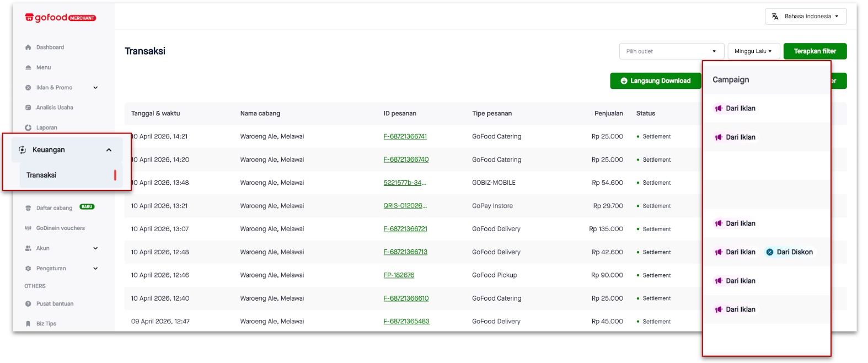The height and width of the screenshot is (363, 868).
Task: Click the BARU badge next to Daftar cabang
Action: pos(87,207)
